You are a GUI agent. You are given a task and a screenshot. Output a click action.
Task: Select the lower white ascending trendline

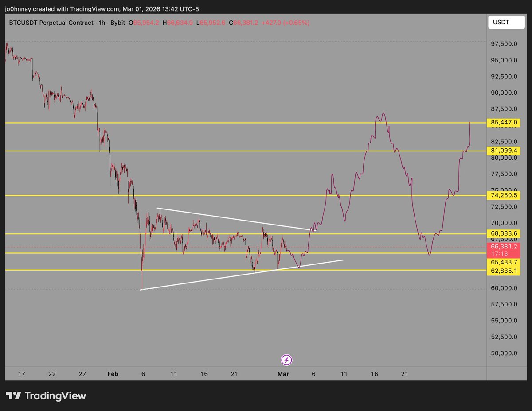click(x=242, y=275)
